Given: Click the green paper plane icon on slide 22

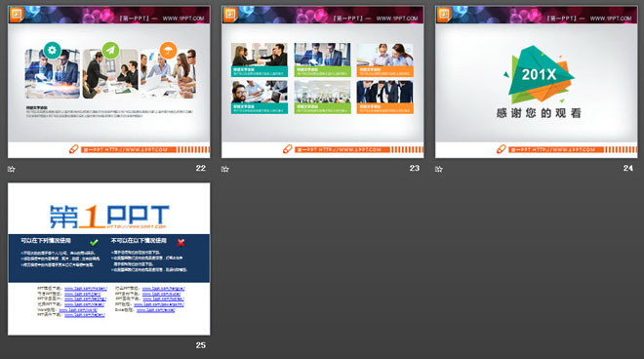Looking at the screenshot, I should pyautogui.click(x=110, y=50).
